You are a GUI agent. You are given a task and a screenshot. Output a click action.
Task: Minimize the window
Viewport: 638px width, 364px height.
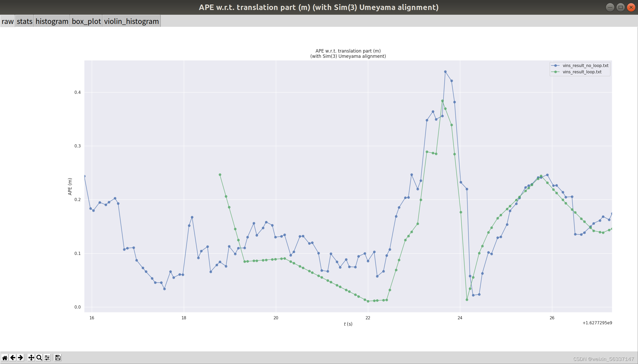click(x=610, y=7)
